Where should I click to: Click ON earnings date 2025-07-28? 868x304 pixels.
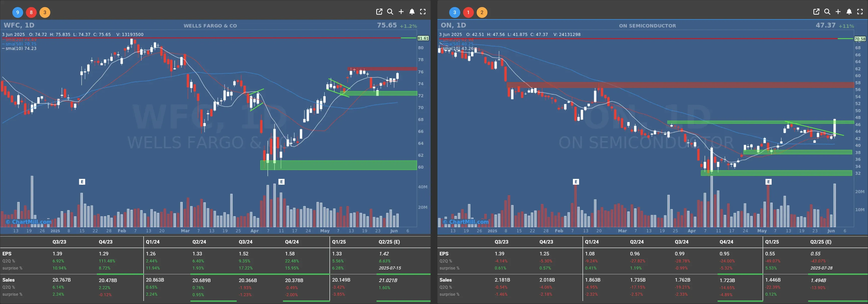click(821, 268)
